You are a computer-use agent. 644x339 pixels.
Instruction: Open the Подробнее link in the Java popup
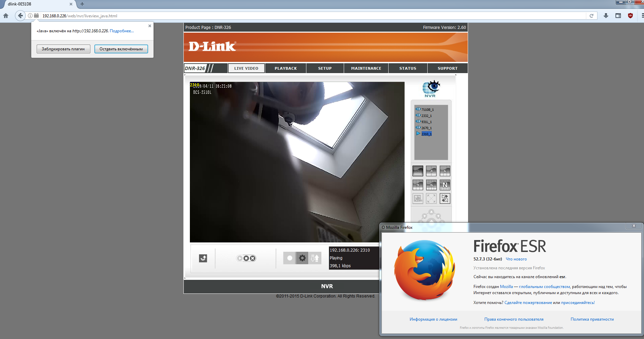coord(122,31)
